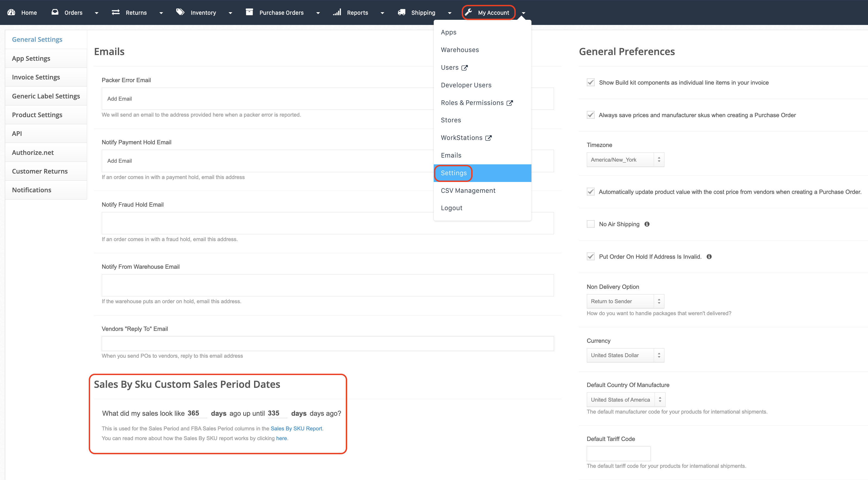Click the Default Tariff Code input field
This screenshot has height=480, width=868.
618,453
